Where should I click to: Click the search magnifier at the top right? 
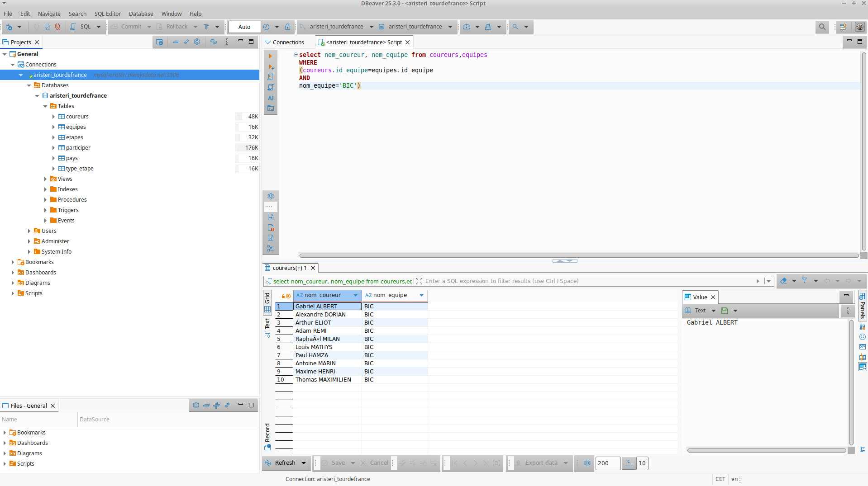(822, 27)
